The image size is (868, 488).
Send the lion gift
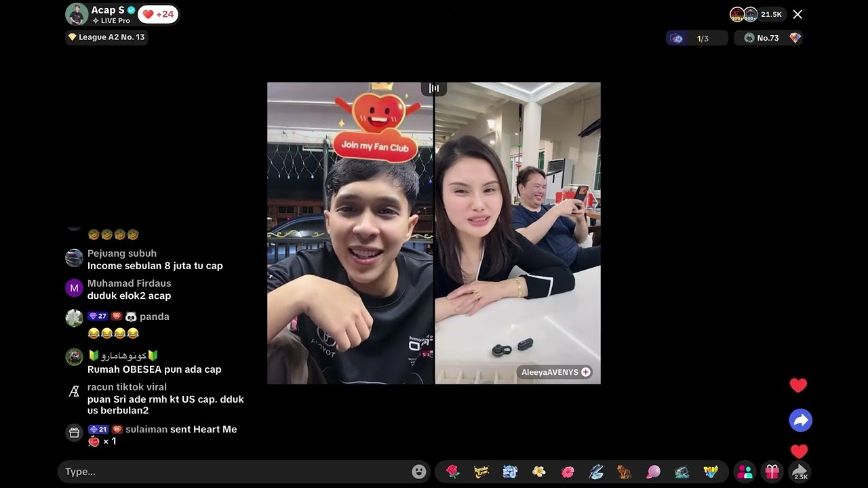point(625,472)
